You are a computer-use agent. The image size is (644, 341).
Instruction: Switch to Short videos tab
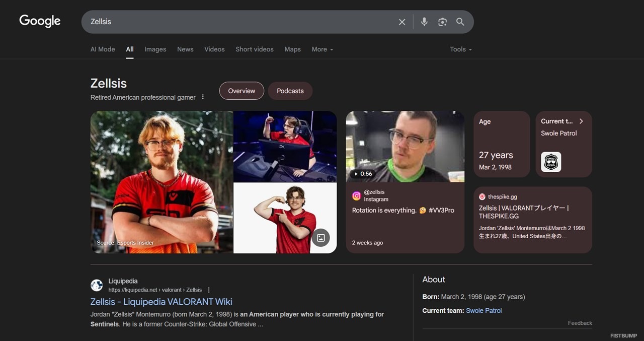click(255, 49)
